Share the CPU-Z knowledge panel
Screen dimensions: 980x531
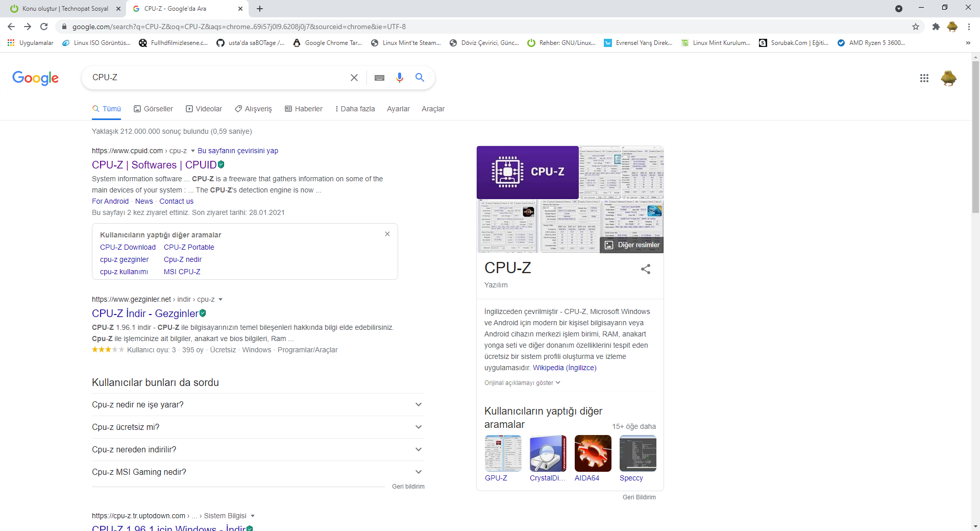(646, 269)
